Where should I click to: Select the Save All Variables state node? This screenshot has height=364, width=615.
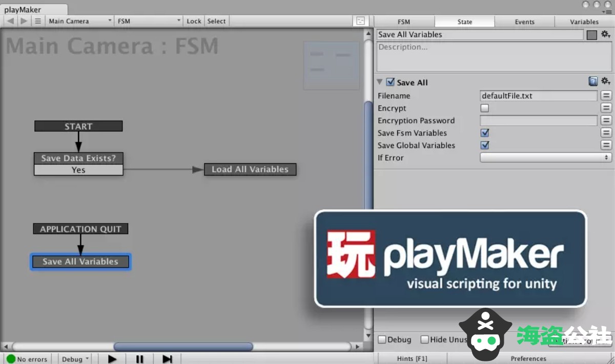80,262
